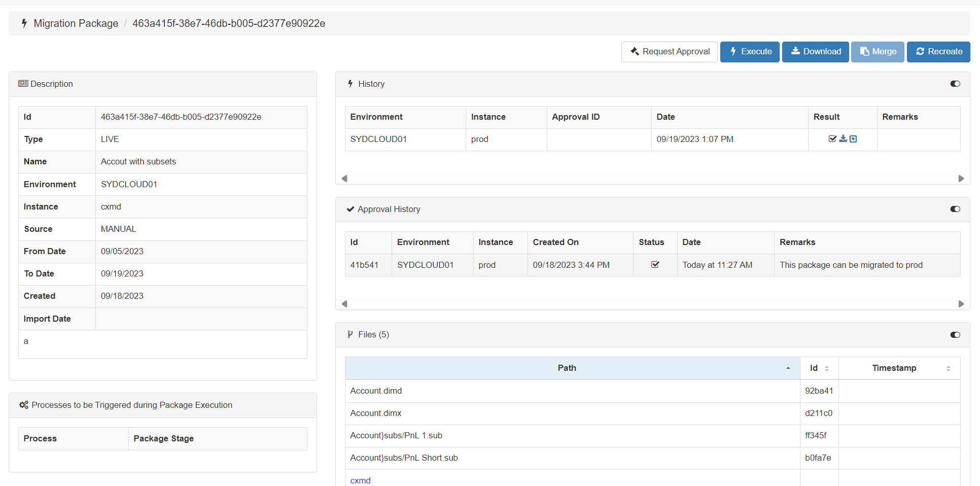Screen dimensions: 980x486
Task: Click the status checkmark icon in approval row 41b541
Action: 655,264
